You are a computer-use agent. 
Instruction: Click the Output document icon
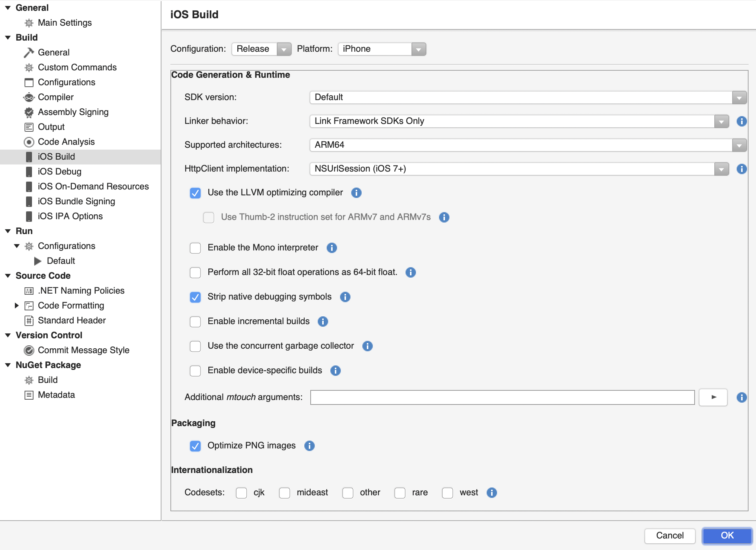pyautogui.click(x=29, y=127)
